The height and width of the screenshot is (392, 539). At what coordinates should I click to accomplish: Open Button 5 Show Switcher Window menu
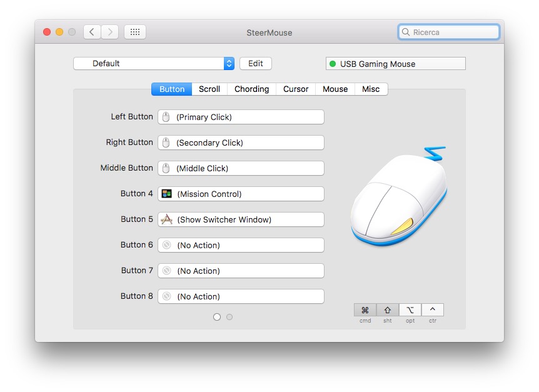pos(241,219)
